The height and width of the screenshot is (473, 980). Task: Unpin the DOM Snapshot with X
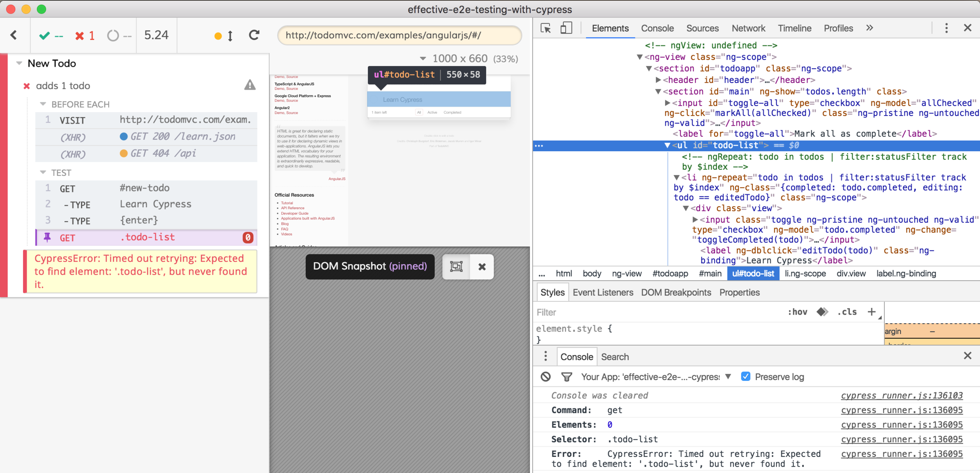[482, 267]
